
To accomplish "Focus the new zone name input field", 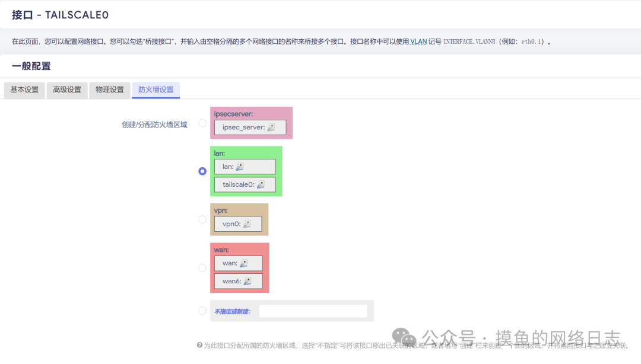I will 313,311.
